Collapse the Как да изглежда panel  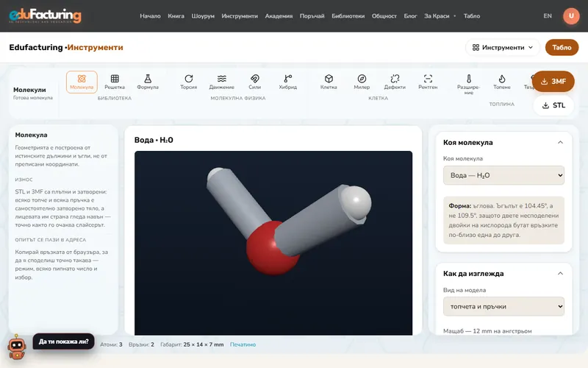pos(560,273)
